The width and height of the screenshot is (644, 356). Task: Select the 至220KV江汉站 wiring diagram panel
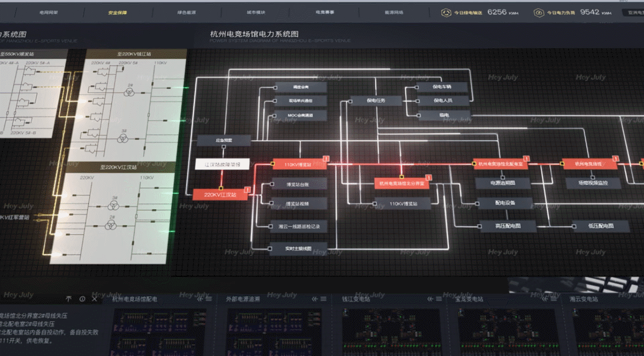coord(113,213)
